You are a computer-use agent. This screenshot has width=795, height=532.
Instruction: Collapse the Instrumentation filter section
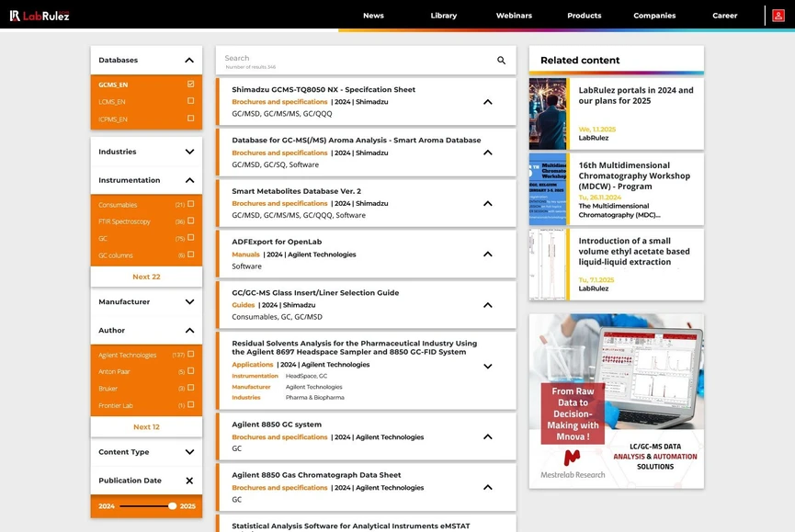pos(189,180)
